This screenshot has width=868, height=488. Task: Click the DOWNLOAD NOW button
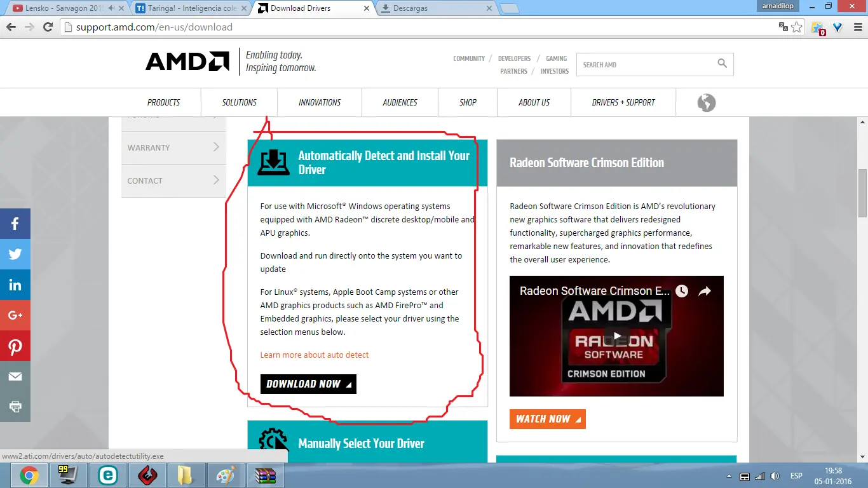pyautogui.click(x=308, y=384)
